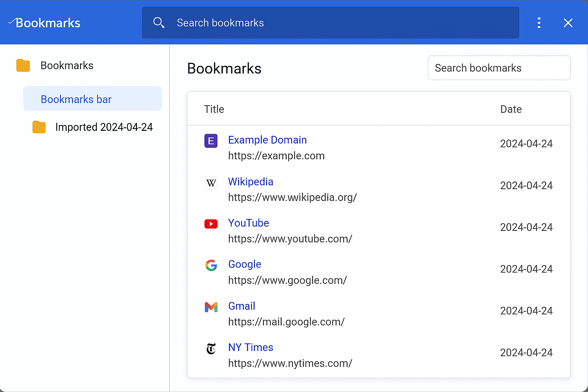Click the NY Times favicon

[211, 349]
